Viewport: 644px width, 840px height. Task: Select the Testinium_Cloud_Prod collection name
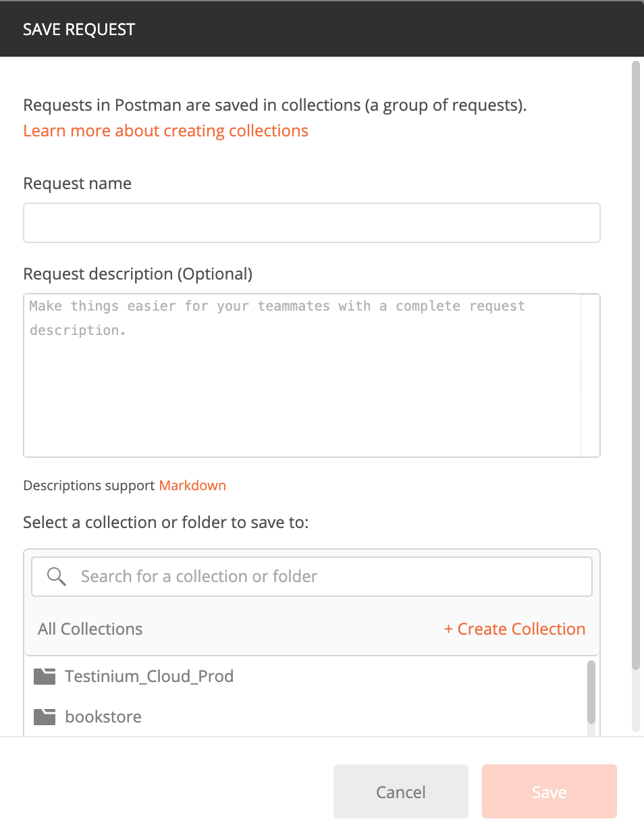149,677
